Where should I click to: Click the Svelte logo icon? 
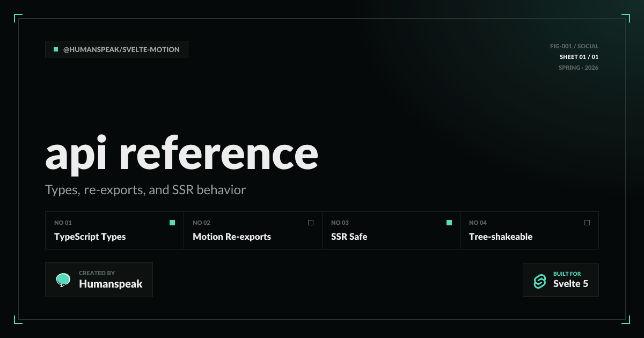(x=540, y=281)
